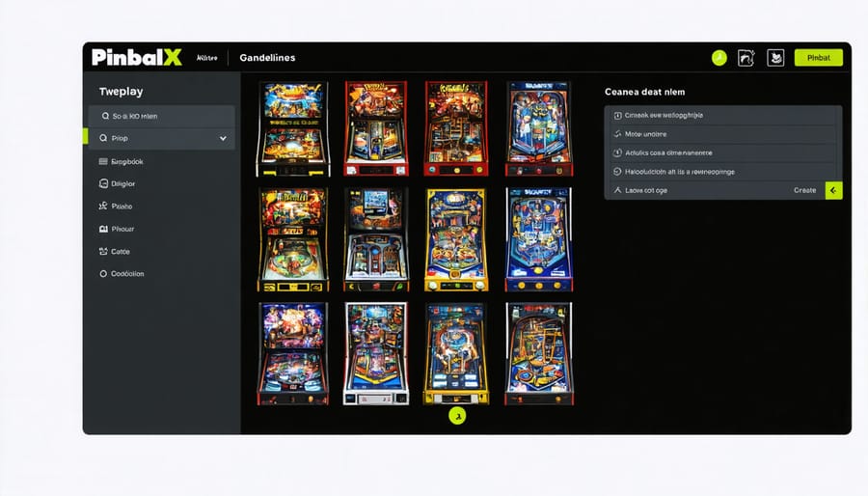Open the Catce sidebar icon
The image size is (868, 496).
point(103,251)
